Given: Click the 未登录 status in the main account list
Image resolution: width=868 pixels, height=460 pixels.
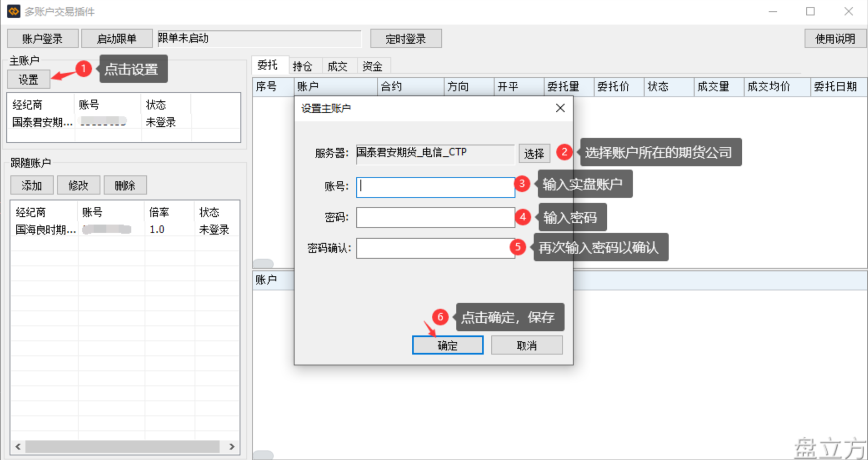Looking at the screenshot, I should (x=161, y=122).
